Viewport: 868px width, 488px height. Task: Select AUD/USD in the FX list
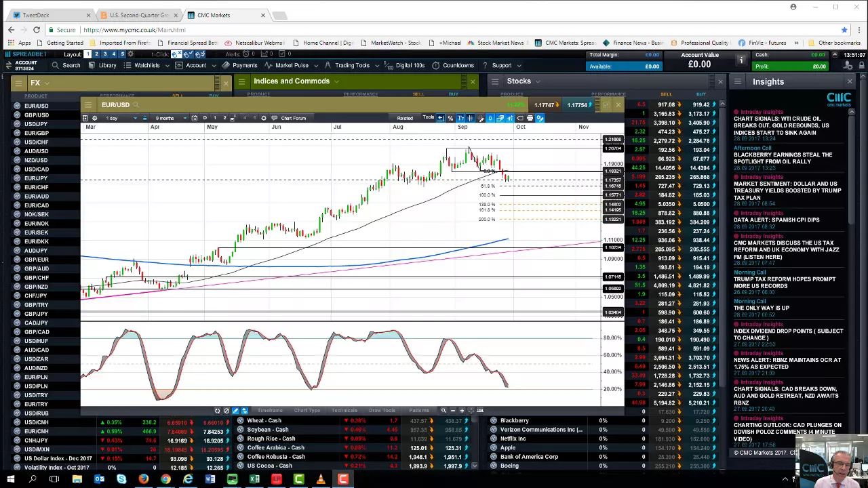37,151
